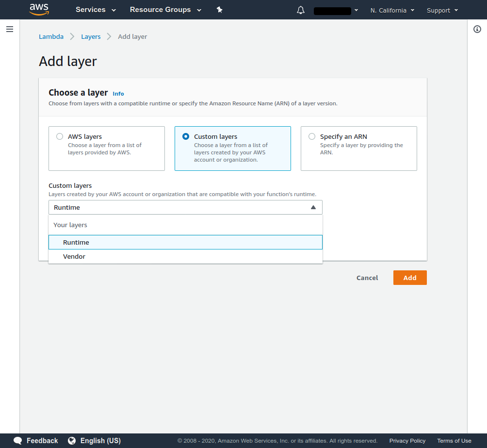Click the Feedback speech bubble icon

[18, 441]
